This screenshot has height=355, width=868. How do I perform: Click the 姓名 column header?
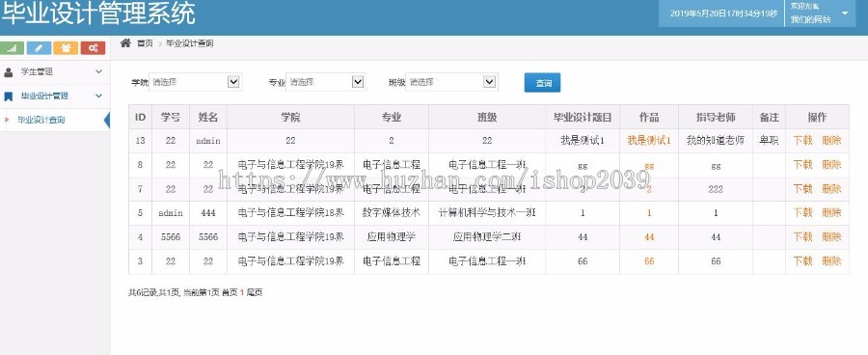(x=208, y=117)
